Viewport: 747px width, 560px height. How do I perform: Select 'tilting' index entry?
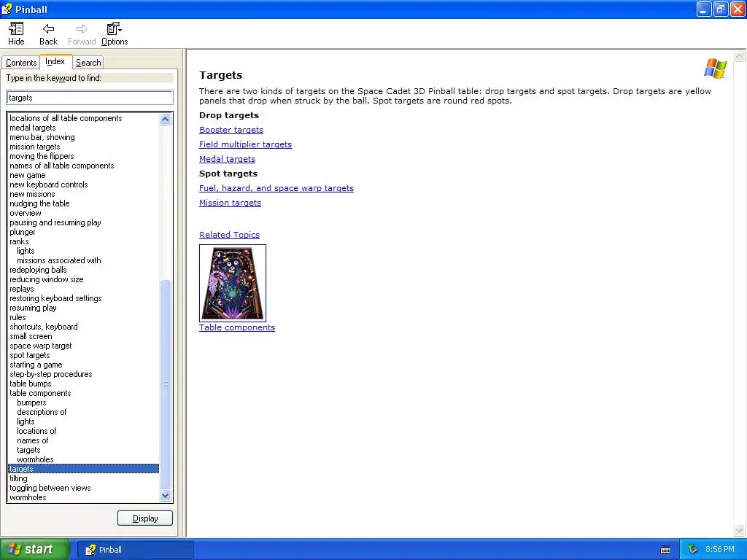18,478
